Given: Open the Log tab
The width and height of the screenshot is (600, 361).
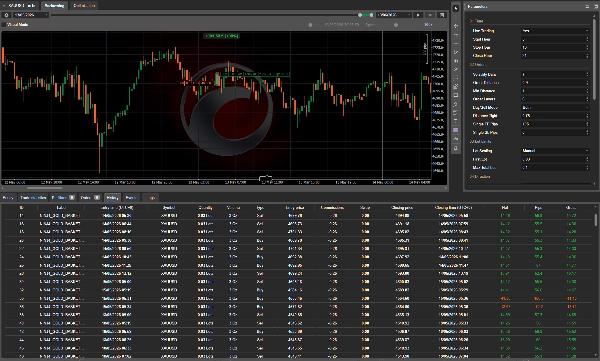Looking at the screenshot, I should pos(151,198).
